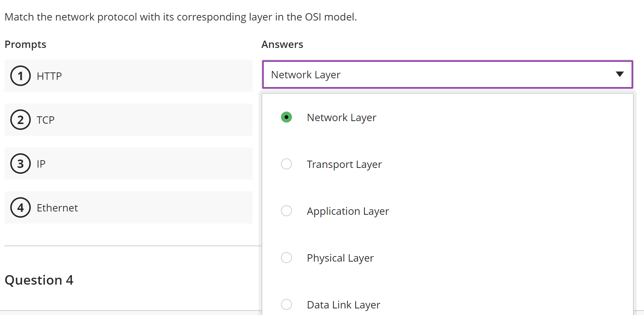This screenshot has width=644, height=315.
Task: Click the empty radio circle beside Data Link Layer
Action: 286,304
